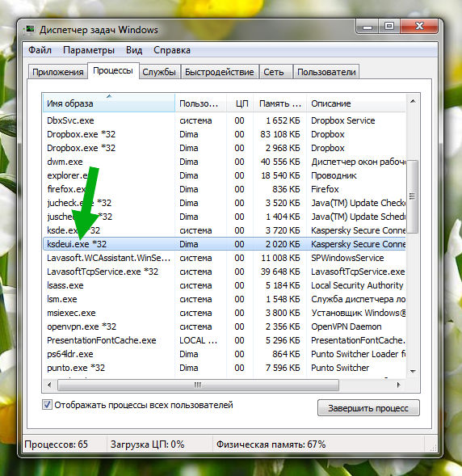
Task: Select the PresentationFontCache.exe process name
Action: click(101, 340)
